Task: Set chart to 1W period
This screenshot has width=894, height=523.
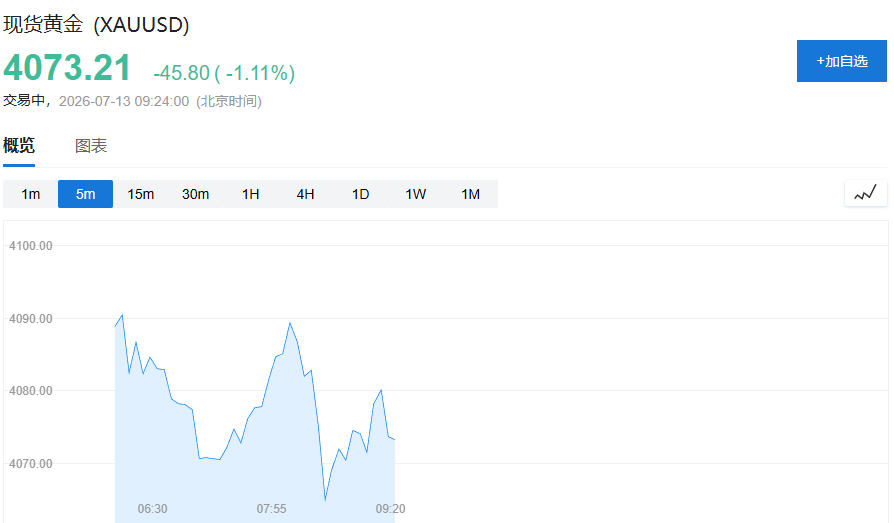Action: pos(416,194)
